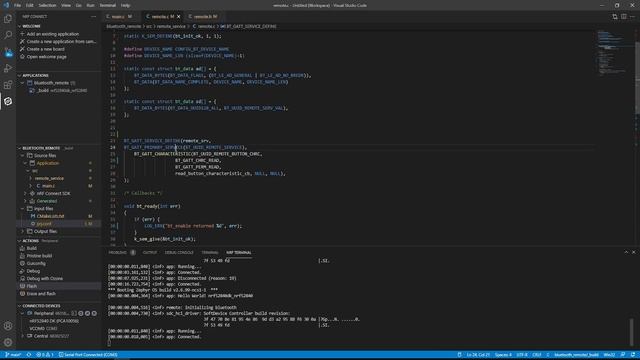Close the bottom terminal panel
The width and height of the screenshot is (640, 360).
tap(633, 252)
